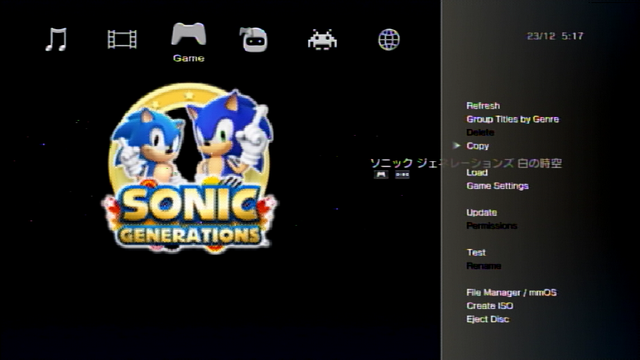Choose Refresh from the side menu
The image size is (640, 360).
tap(483, 106)
